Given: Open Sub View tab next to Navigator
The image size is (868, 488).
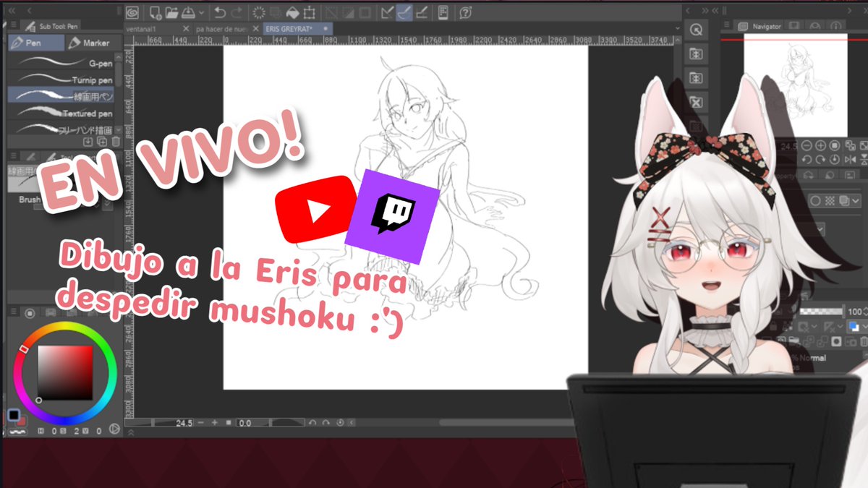Looking at the screenshot, I should pyautogui.click(x=796, y=27).
